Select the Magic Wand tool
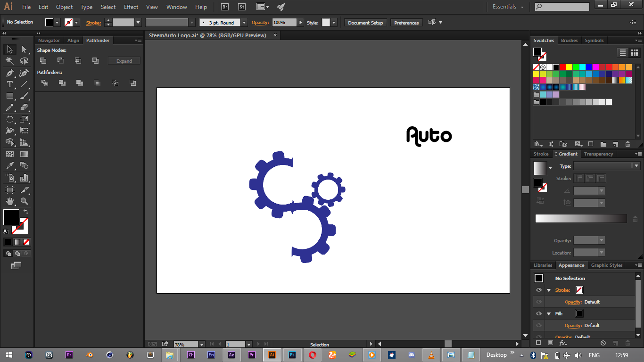This screenshot has width=644, height=362. (9, 61)
